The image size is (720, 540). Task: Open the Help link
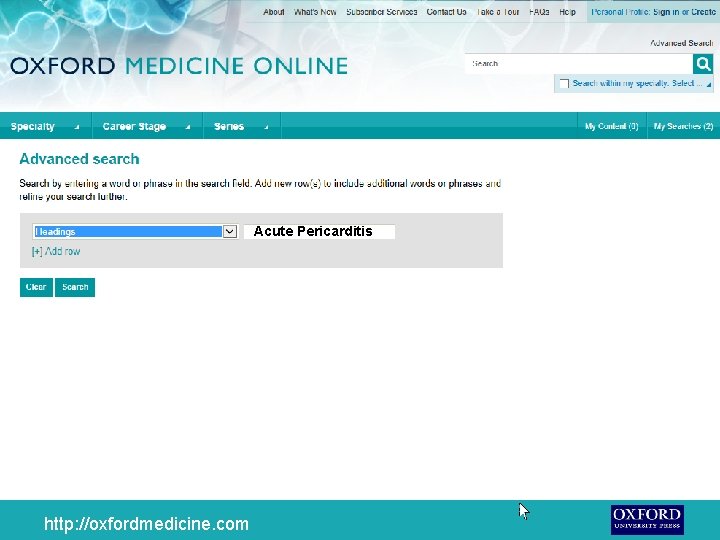tap(568, 12)
